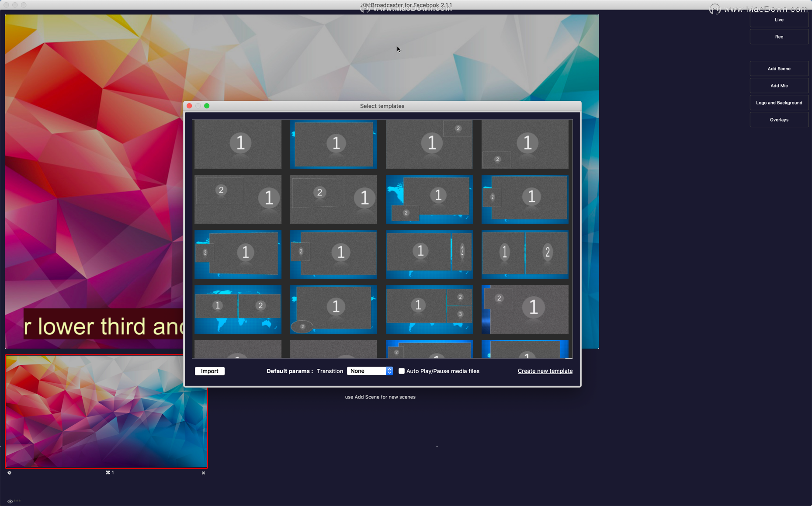Select blue side-by-side 1 and 2 split template
812x506 pixels.
pyautogui.click(x=525, y=254)
